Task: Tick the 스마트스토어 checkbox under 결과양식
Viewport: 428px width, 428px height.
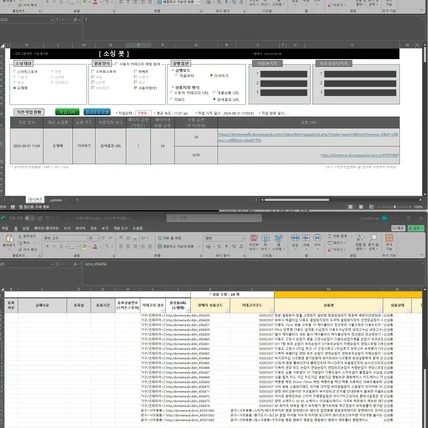Action: (93, 71)
